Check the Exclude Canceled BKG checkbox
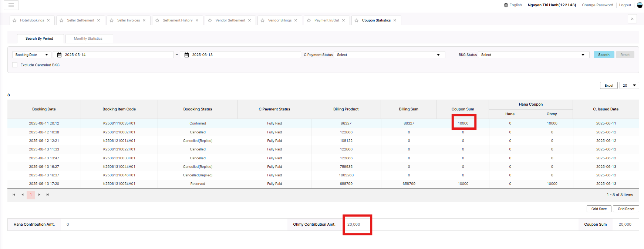The width and height of the screenshot is (644, 249). coord(15,65)
